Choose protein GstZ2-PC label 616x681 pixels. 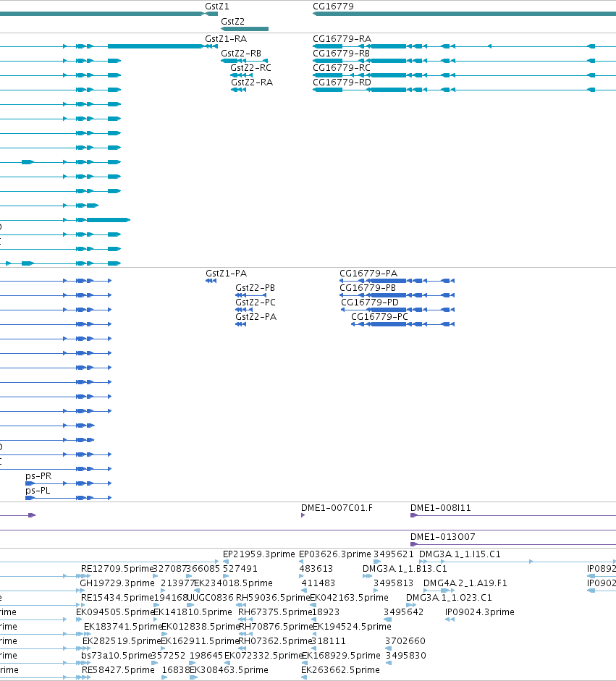(256, 303)
